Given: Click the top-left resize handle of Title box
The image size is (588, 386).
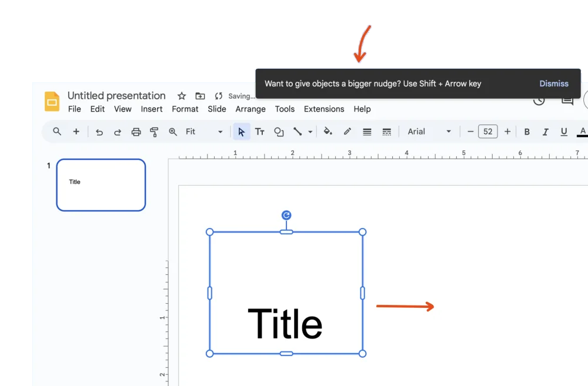Looking at the screenshot, I should [210, 232].
